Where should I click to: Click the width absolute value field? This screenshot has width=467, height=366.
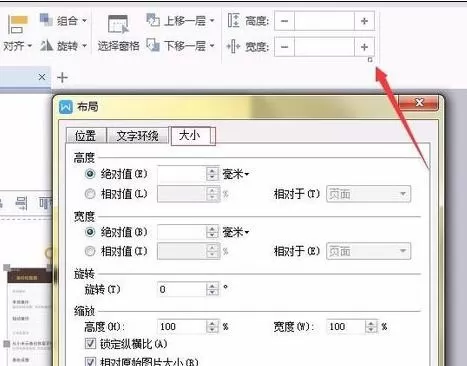(182, 232)
